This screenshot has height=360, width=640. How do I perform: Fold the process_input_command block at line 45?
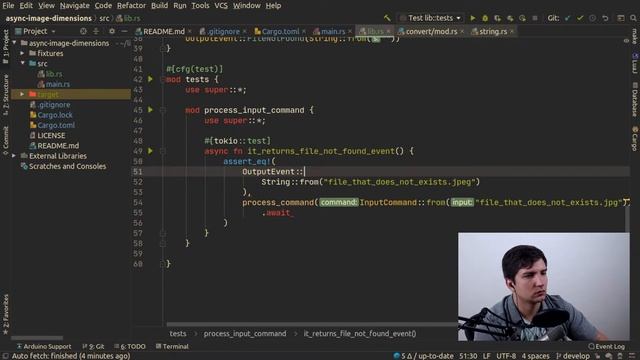[162, 110]
